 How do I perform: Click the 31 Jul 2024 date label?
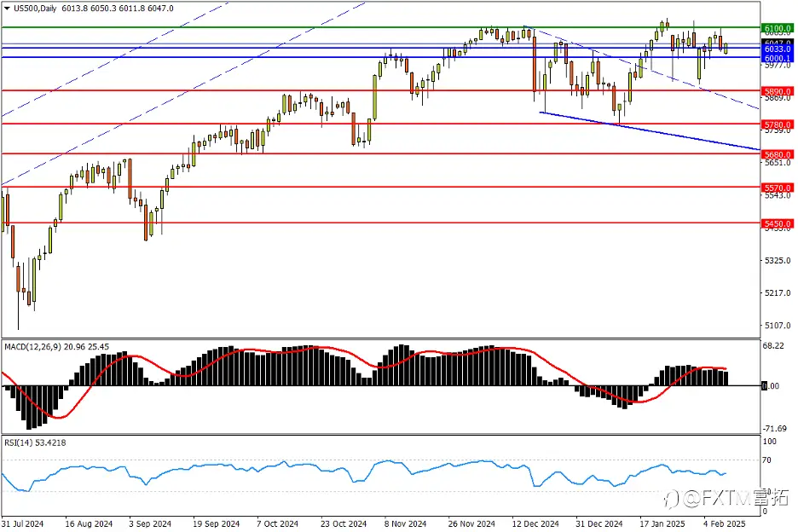click(22, 523)
